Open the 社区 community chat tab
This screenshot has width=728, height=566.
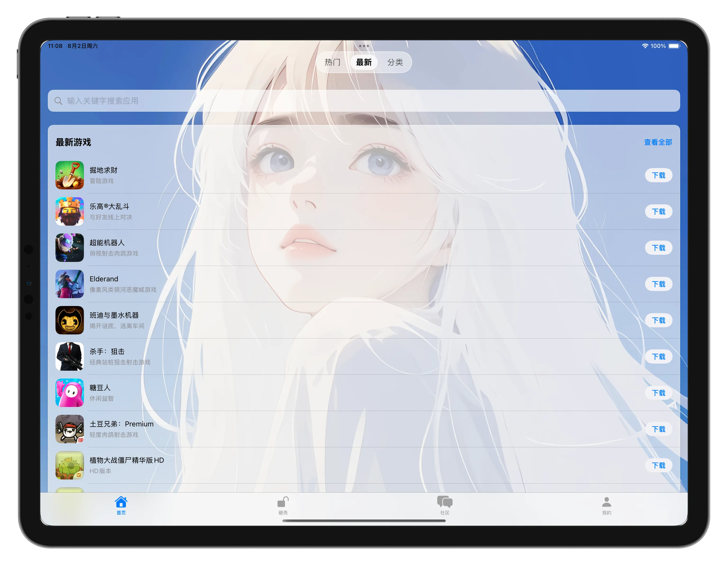(x=445, y=506)
